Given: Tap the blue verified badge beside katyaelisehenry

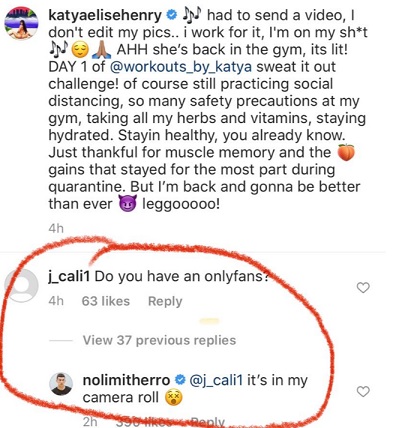Looking at the screenshot, I should point(172,15).
